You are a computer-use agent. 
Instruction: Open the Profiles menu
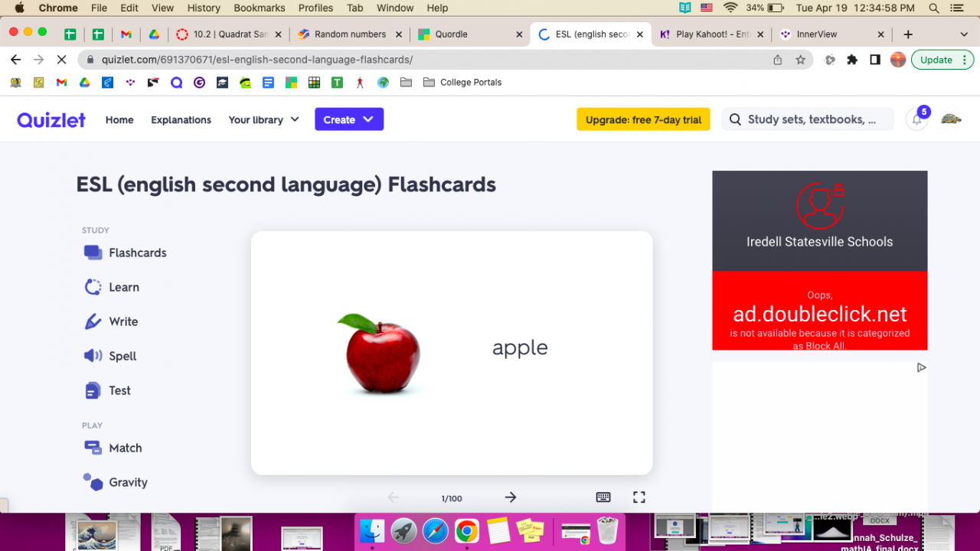pyautogui.click(x=315, y=8)
